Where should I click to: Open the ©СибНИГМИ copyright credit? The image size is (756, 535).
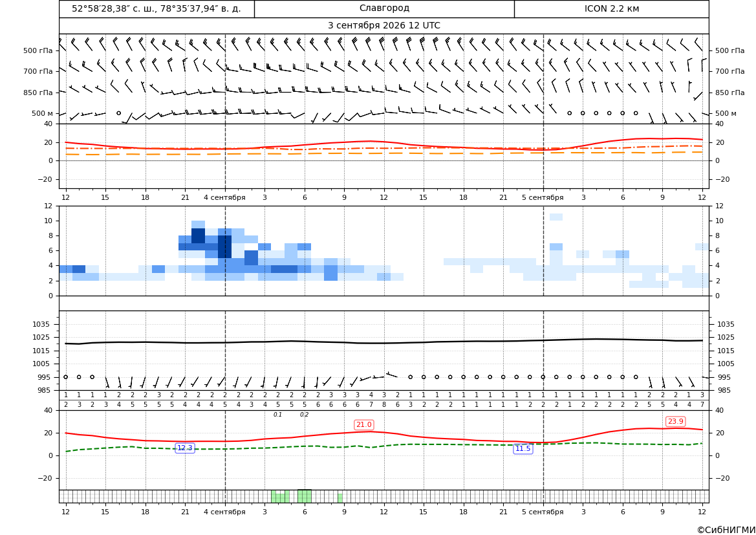click(726, 530)
